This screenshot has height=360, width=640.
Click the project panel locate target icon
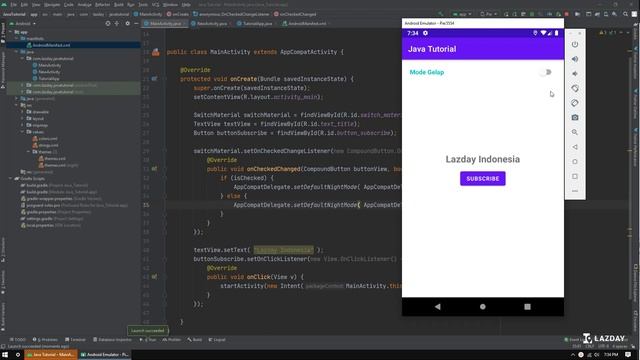[108, 24]
